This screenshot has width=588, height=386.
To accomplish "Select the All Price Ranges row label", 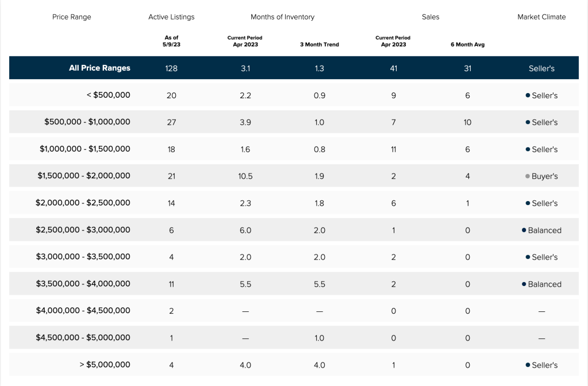I will point(99,68).
